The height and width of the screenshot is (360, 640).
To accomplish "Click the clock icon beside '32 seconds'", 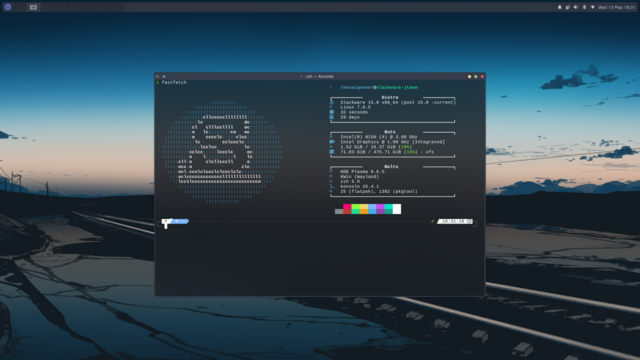I will pos(331,112).
